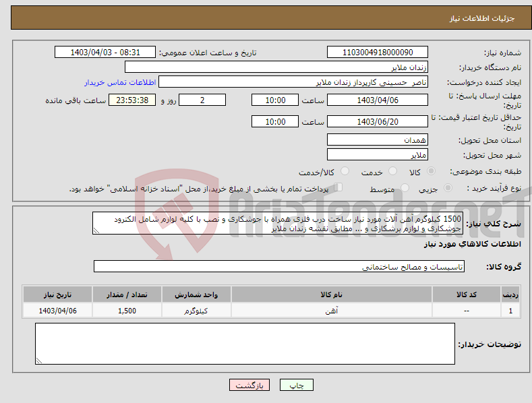Select the کالا/خدمت radio button
Image resolution: width=532 pixels, height=403 pixels.
point(345,171)
